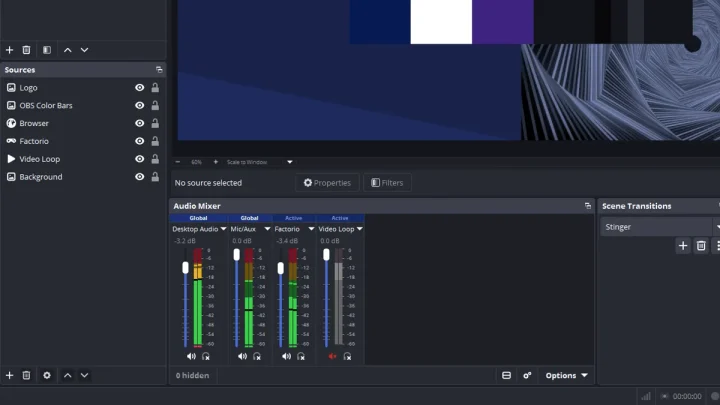The width and height of the screenshot is (720, 405).
Task: Pop out the Sources dock
Action: pyautogui.click(x=159, y=70)
